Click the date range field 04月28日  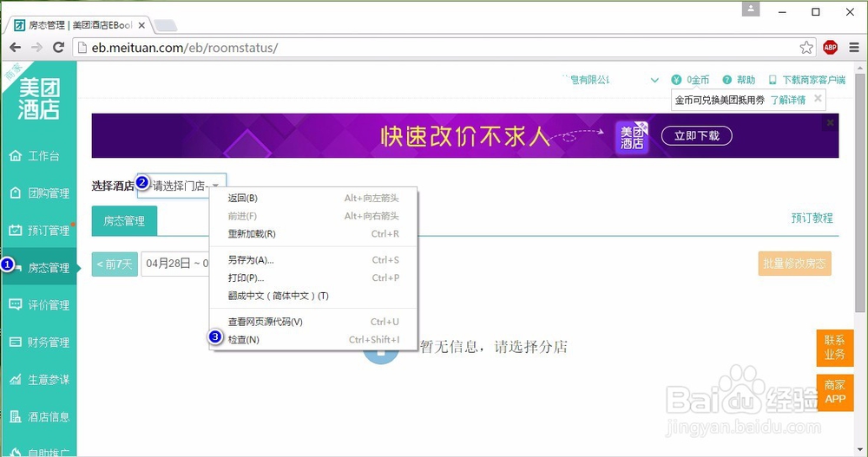[175, 264]
